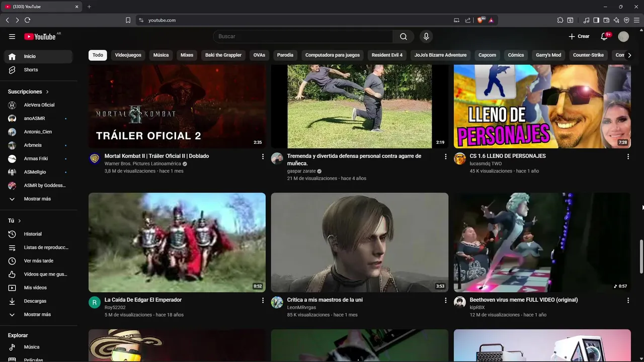Viewport: 644px width, 362px height.
Task: Open Armas Friki subscription
Action: [x=38, y=159]
